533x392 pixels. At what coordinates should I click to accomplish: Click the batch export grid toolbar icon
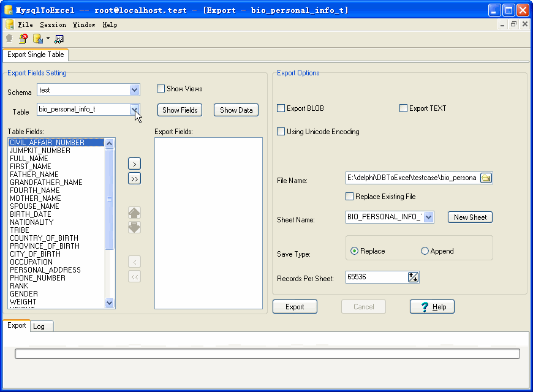click(x=59, y=39)
